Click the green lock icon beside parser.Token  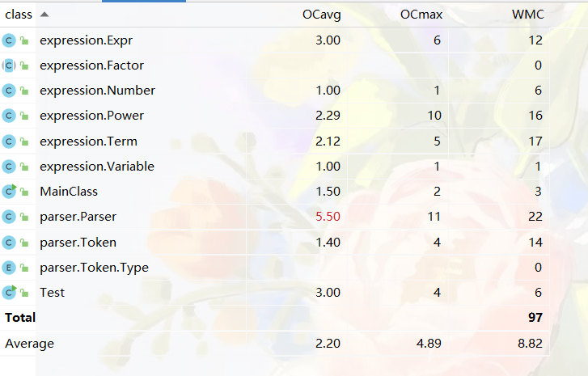pyautogui.click(x=24, y=242)
